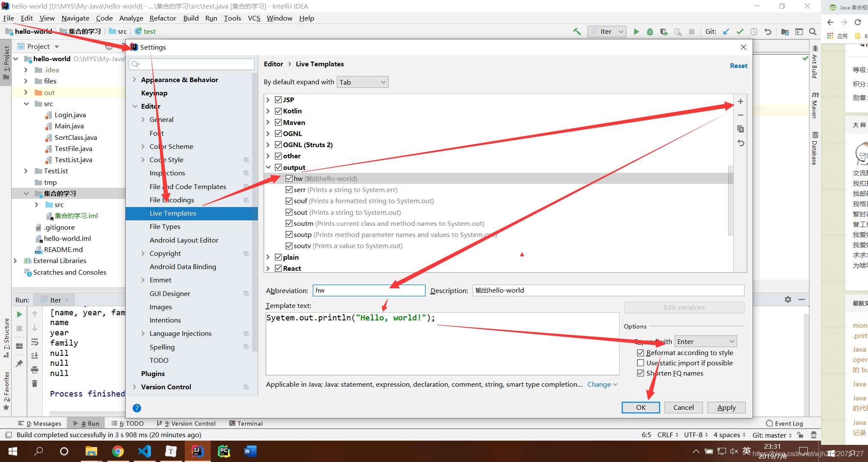This screenshot has height=462, width=868.
Task: Open TestFile.java in the project tree
Action: (x=73, y=148)
